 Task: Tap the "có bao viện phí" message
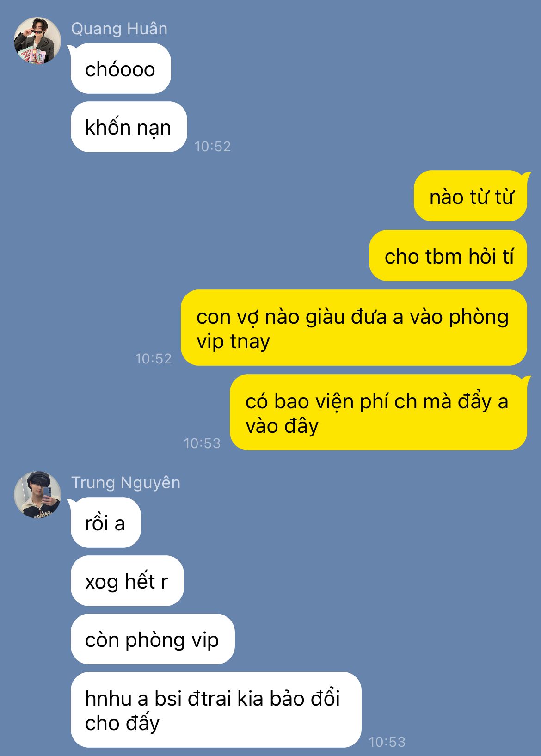pos(378,412)
